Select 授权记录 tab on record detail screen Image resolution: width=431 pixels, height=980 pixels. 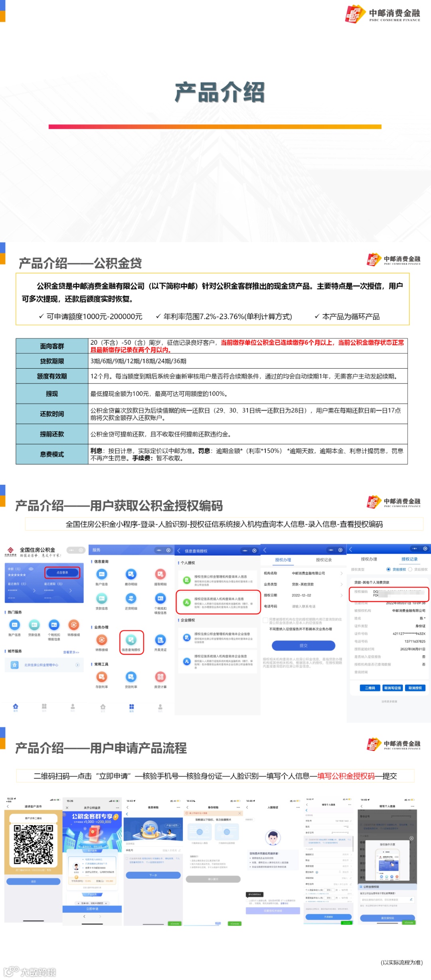[409, 559]
